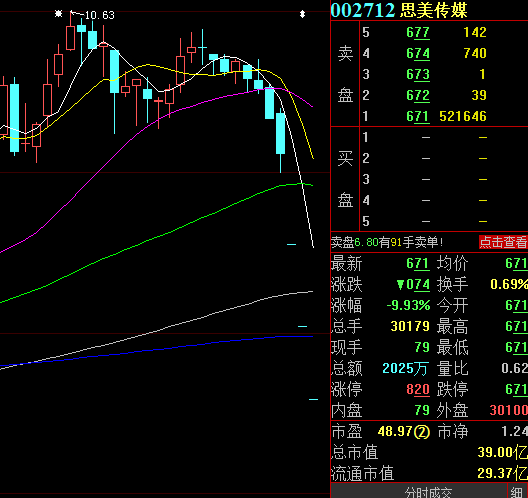Click the up-down arrow icon at chart top
Screen dimensions: 528x498
pos(302,14)
